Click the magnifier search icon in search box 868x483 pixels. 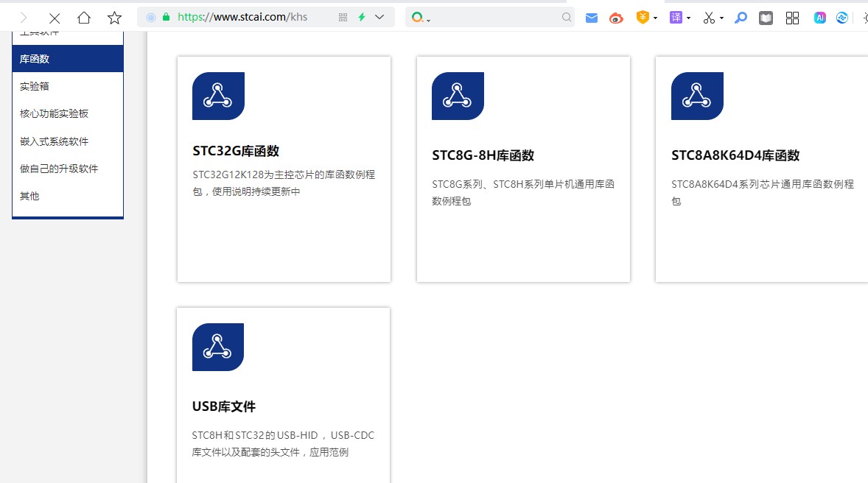point(567,17)
